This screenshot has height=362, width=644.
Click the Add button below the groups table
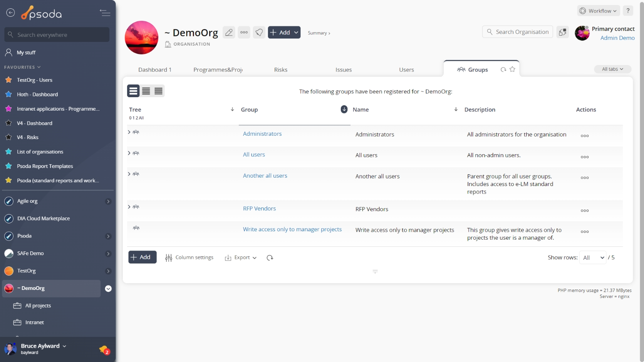143,257
